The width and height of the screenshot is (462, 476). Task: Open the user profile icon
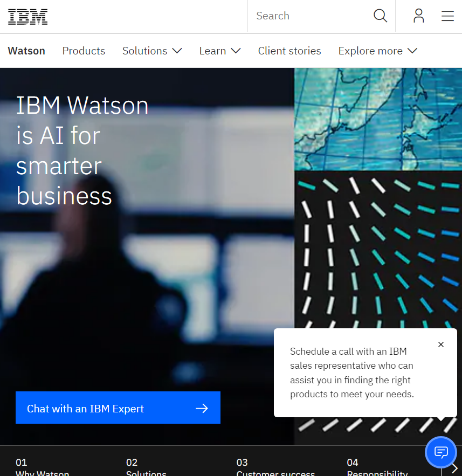pyautogui.click(x=418, y=16)
